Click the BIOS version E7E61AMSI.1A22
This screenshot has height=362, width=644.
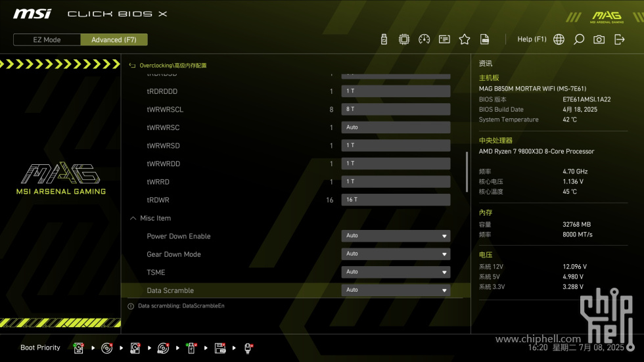(x=586, y=99)
